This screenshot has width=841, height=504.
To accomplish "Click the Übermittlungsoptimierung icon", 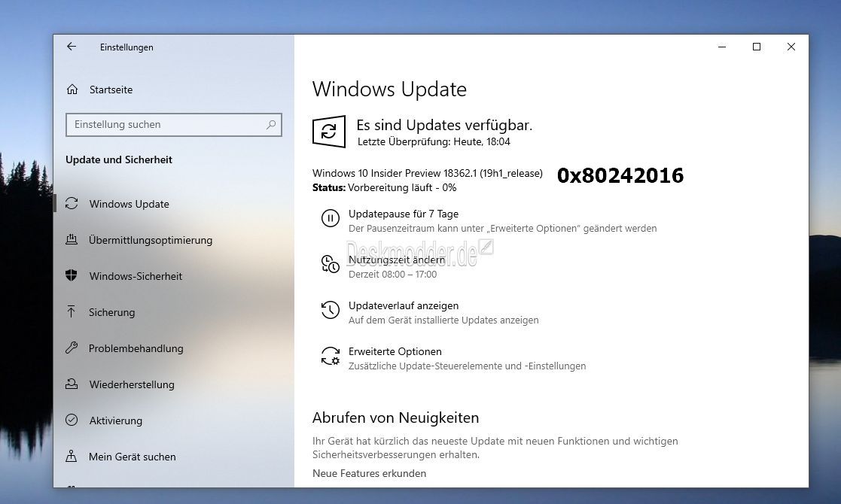I will point(72,239).
